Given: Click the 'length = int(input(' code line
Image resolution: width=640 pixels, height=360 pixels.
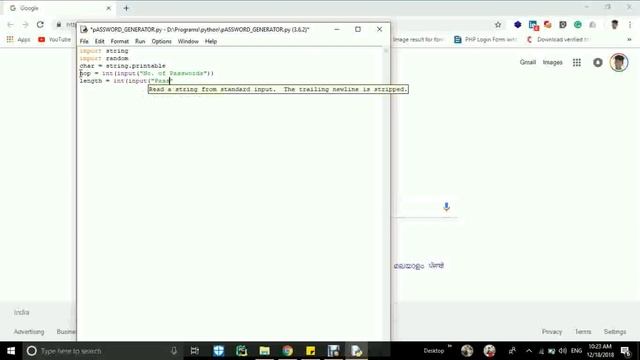Looking at the screenshot, I should [126, 81].
